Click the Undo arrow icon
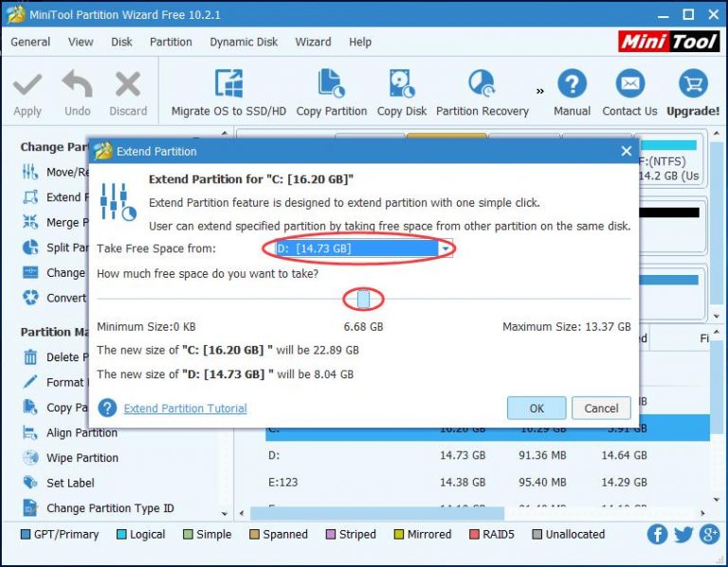 pyautogui.click(x=77, y=84)
